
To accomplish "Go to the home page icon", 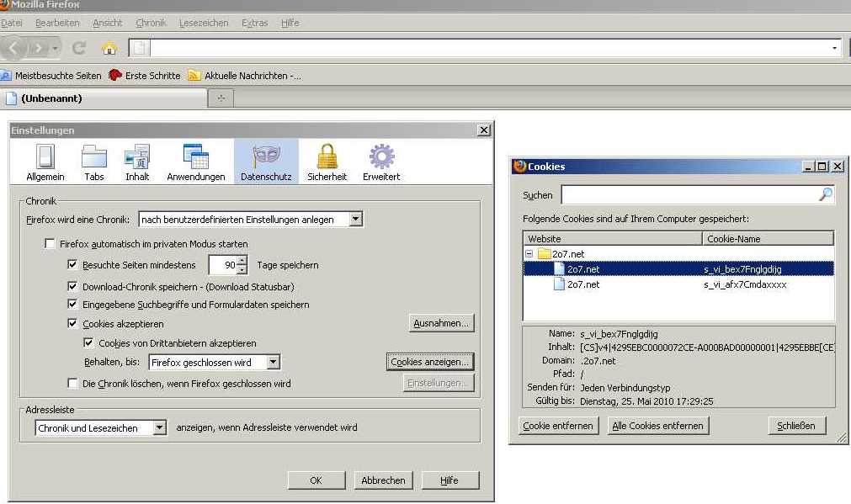I will 109,48.
